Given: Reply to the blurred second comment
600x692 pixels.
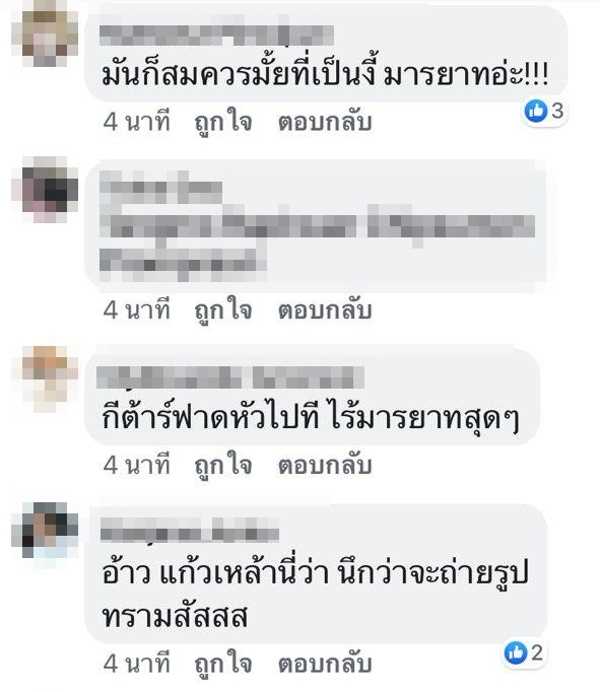Looking at the screenshot, I should click(325, 310).
